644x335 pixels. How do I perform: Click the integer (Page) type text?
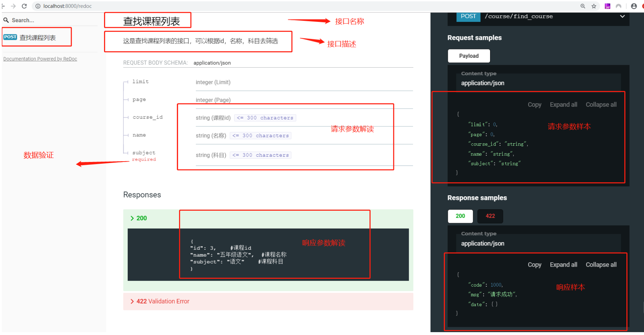click(x=213, y=100)
